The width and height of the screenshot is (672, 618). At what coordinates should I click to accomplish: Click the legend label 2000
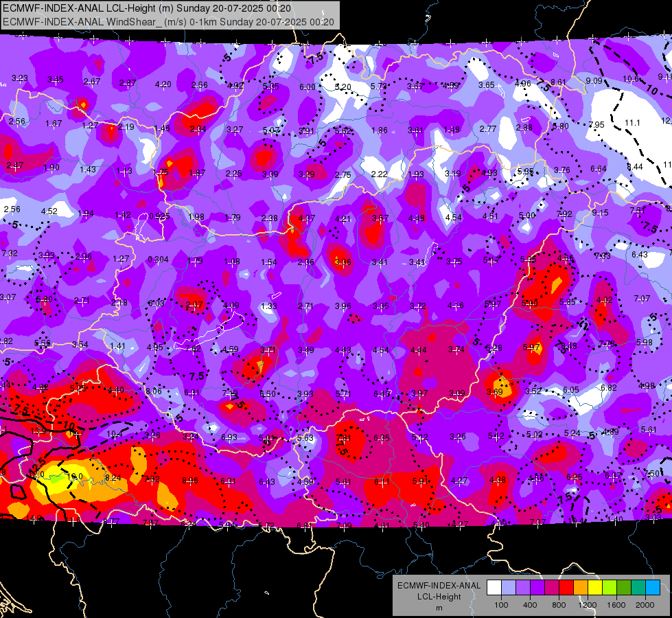pos(645,605)
